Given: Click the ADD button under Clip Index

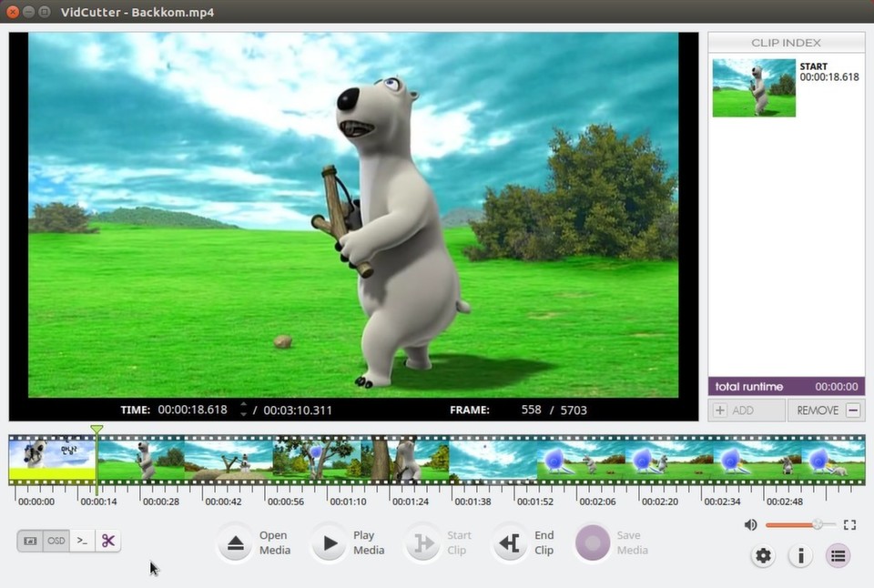Looking at the screenshot, I should [747, 411].
